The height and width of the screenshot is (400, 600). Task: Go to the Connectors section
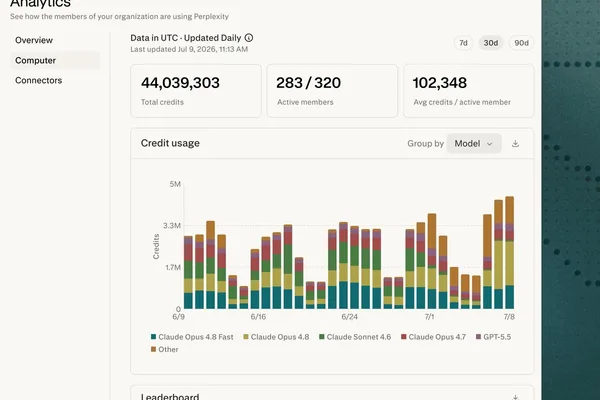(x=38, y=80)
